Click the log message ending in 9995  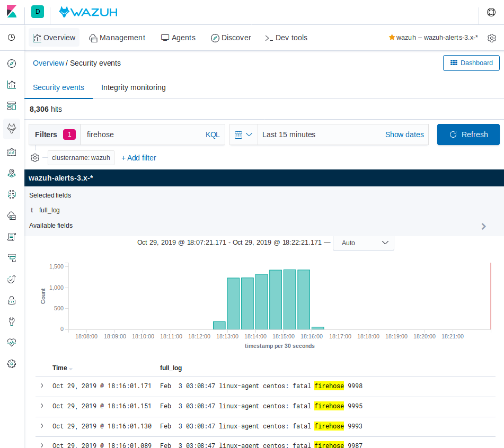261,406
